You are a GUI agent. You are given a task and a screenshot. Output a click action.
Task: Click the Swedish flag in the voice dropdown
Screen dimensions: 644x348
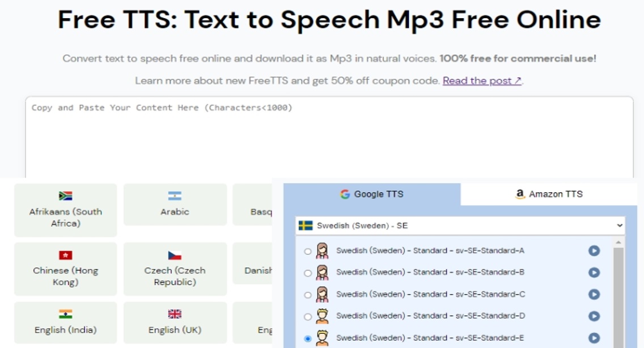[x=307, y=225]
